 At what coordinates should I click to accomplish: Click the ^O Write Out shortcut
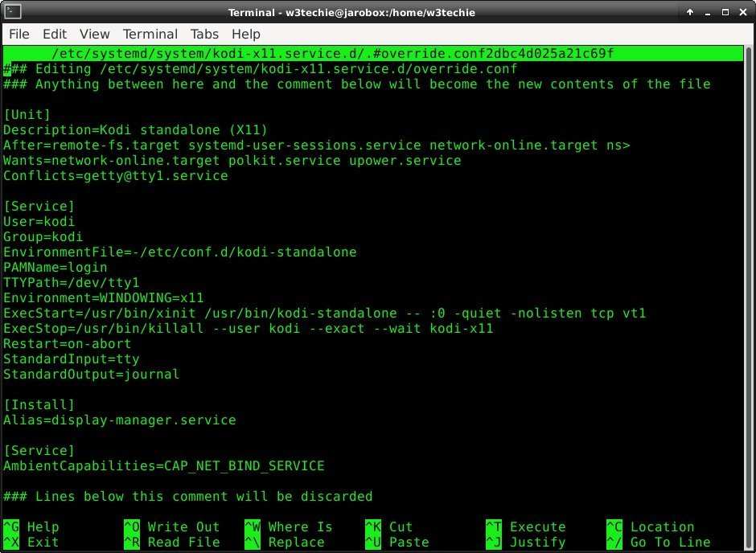[x=173, y=526]
